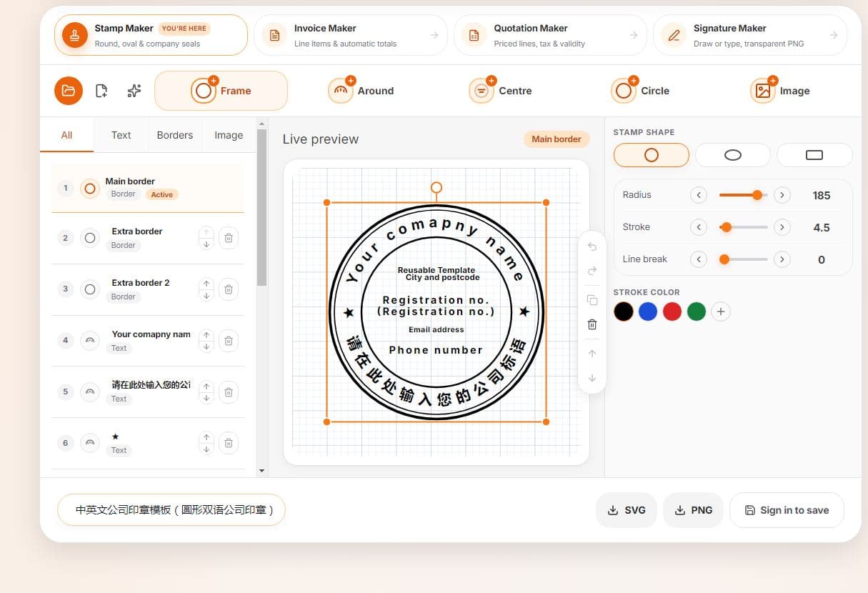This screenshot has height=593, width=868.
Task: Choose the round stamp shape
Action: [652, 155]
